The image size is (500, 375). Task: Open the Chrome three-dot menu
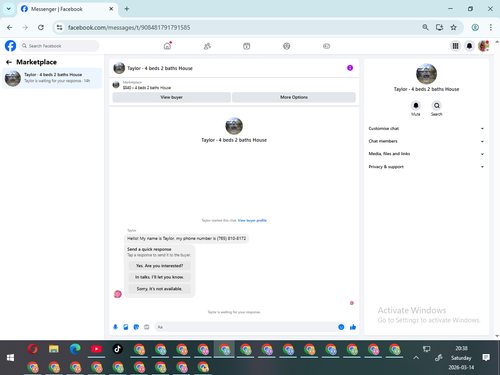coord(491,27)
